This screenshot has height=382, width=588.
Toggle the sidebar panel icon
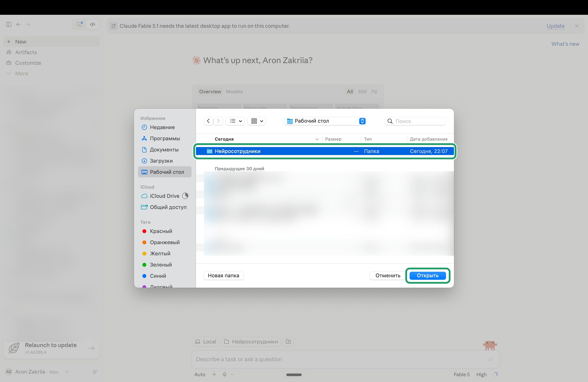coord(9,24)
